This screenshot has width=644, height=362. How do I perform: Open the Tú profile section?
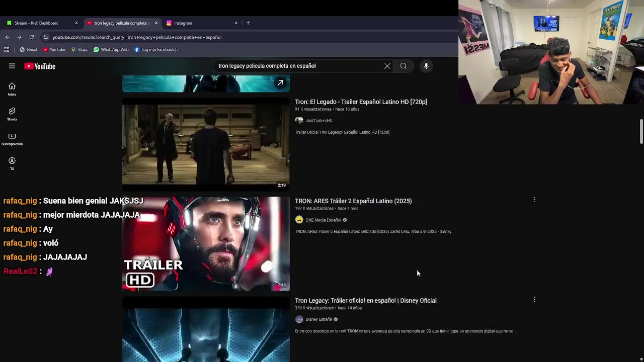pyautogui.click(x=12, y=163)
